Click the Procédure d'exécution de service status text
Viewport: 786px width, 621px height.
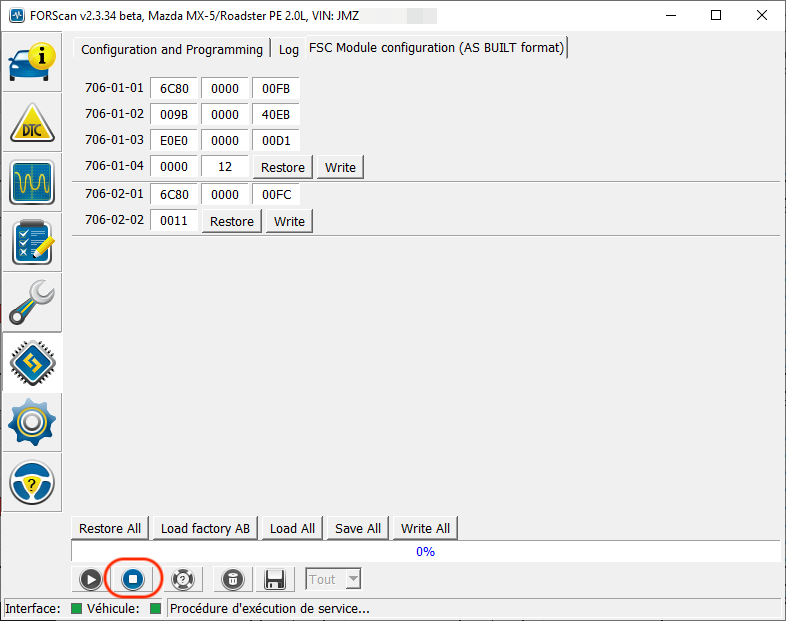pyautogui.click(x=270, y=608)
